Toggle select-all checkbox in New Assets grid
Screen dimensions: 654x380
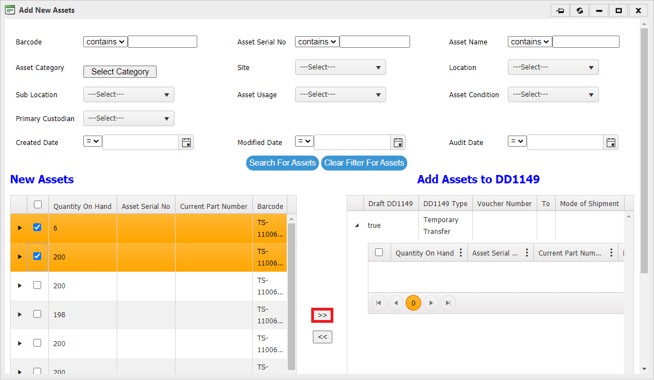click(38, 204)
